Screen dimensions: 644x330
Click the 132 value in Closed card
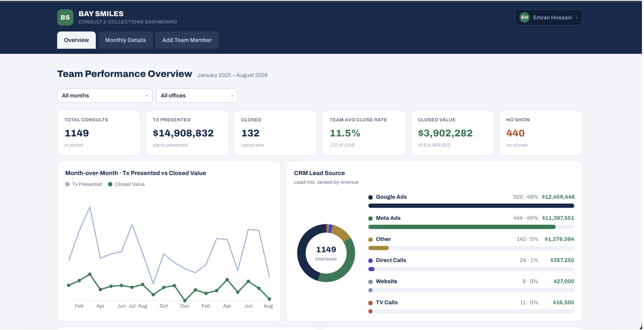click(x=250, y=133)
